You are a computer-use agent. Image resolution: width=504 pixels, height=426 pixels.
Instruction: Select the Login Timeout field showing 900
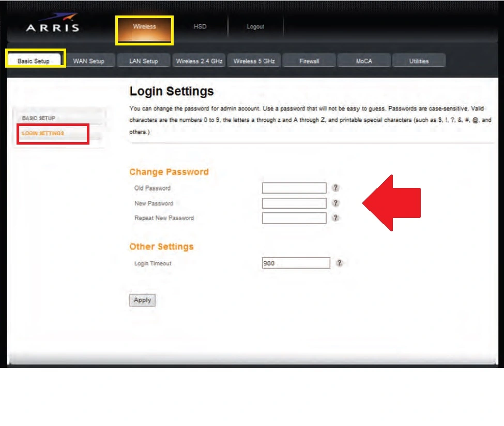296,263
